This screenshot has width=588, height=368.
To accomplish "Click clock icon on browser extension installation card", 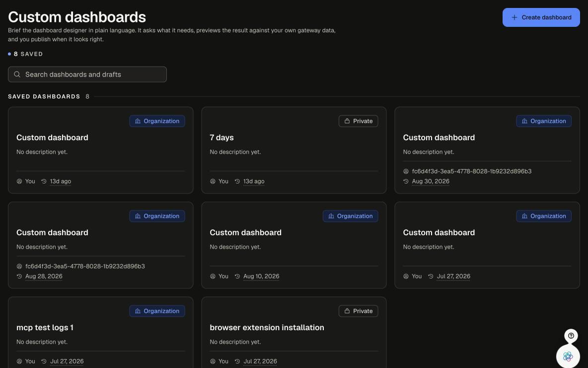I will pyautogui.click(x=237, y=361).
